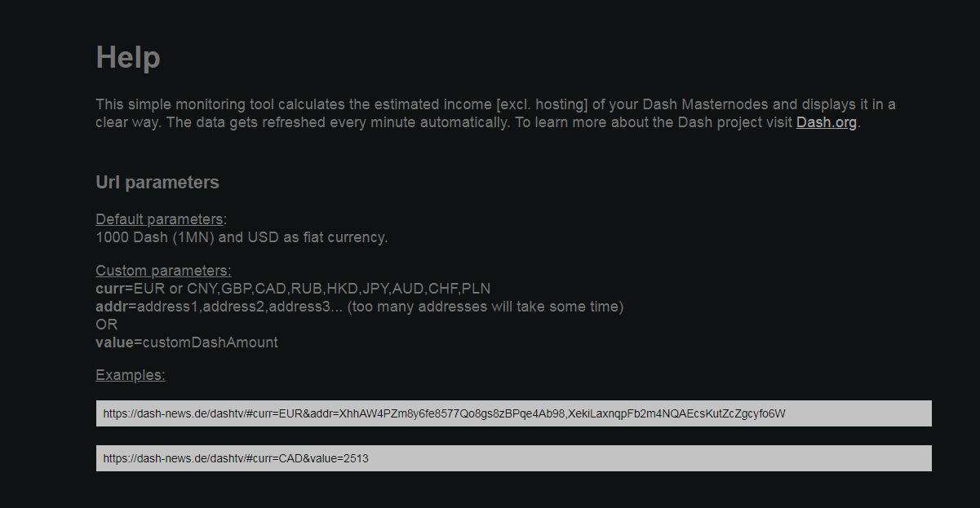Click the bold value= parameter name
This screenshot has width=980, height=508.
pyautogui.click(x=119, y=342)
